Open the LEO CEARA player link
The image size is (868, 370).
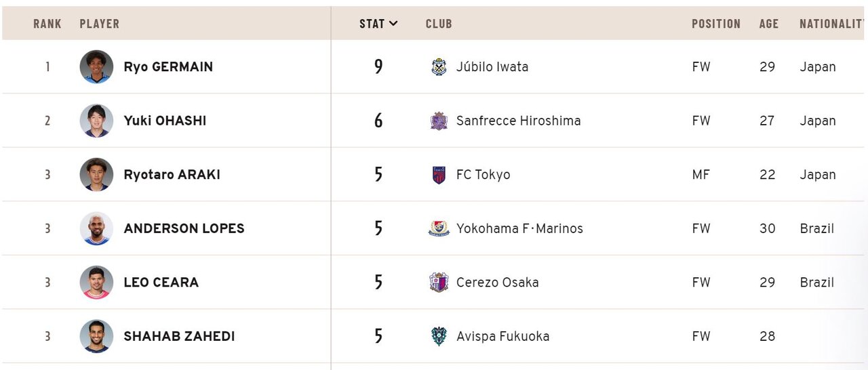coord(161,283)
